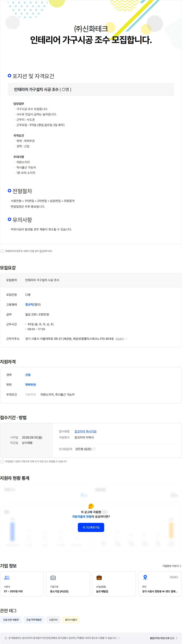The width and height of the screenshot is (182, 644).
Task: Click the 늘찬 배달업 industry text
Action: [x=102, y=591]
